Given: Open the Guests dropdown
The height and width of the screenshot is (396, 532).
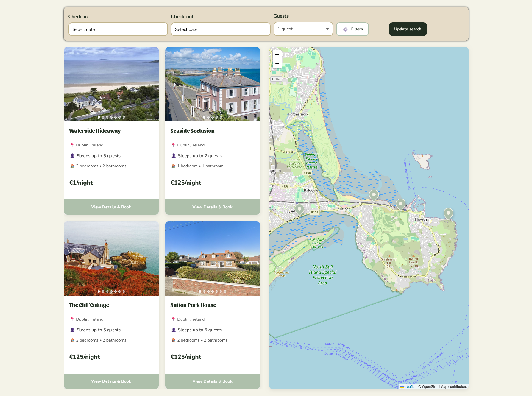Looking at the screenshot, I should pyautogui.click(x=303, y=29).
